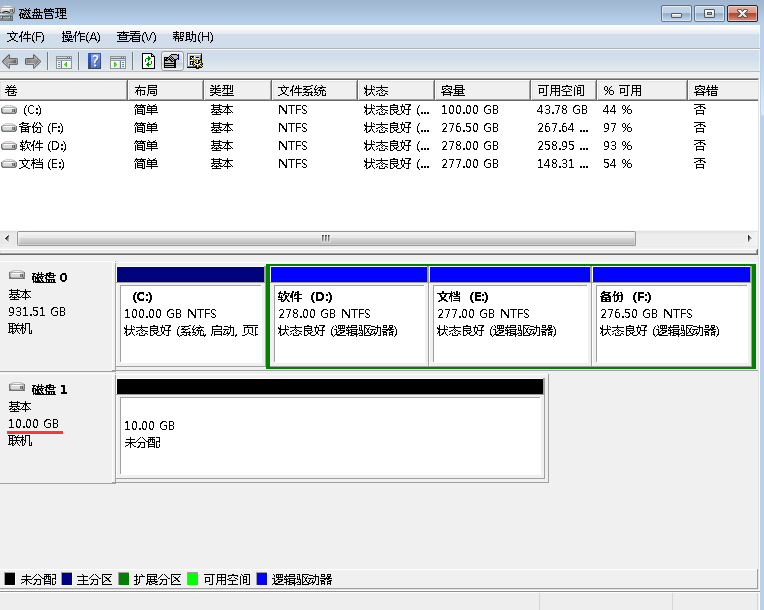Click the 44 % available cell
Viewport: 764px width, 610px height.
pos(617,110)
